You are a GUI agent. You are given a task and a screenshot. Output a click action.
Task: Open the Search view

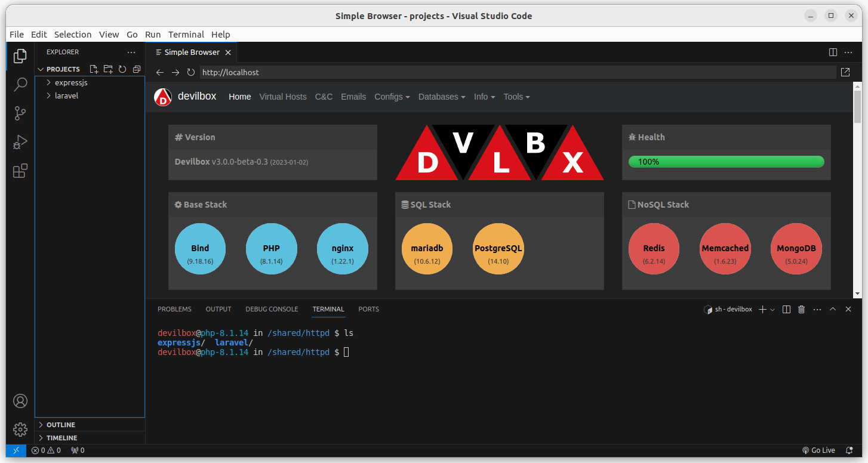click(x=20, y=84)
